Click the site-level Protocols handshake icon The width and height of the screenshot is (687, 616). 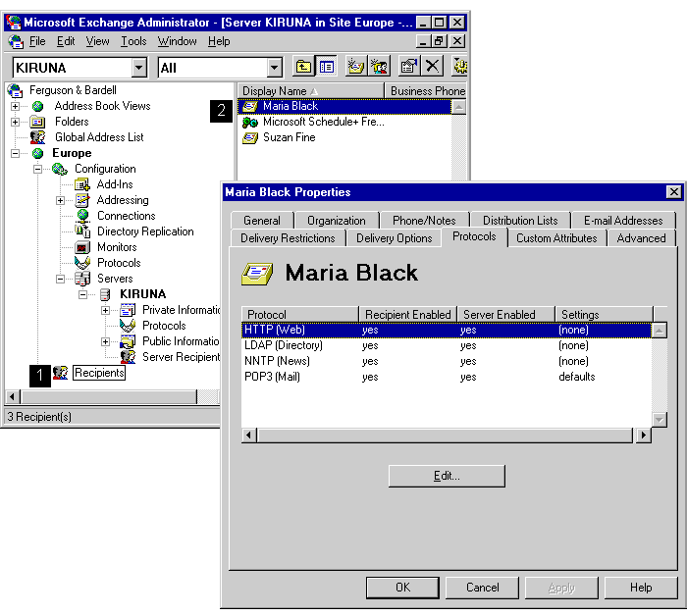(82, 263)
